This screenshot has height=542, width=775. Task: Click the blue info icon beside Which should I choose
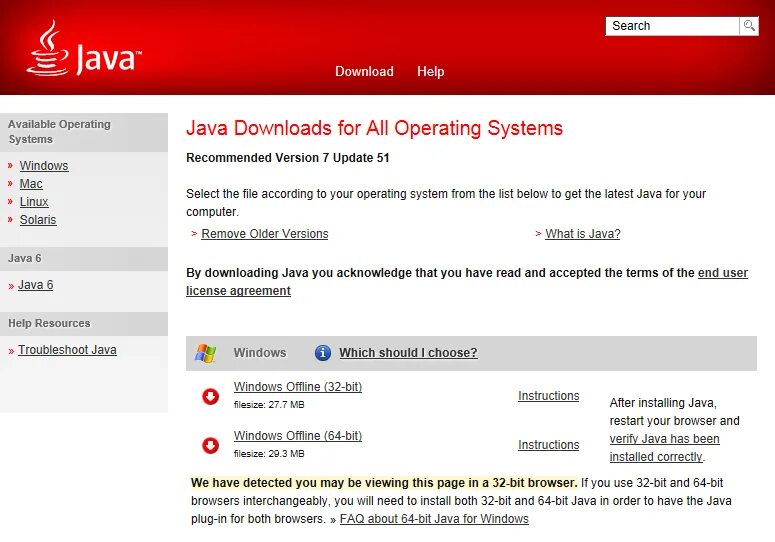coord(323,353)
